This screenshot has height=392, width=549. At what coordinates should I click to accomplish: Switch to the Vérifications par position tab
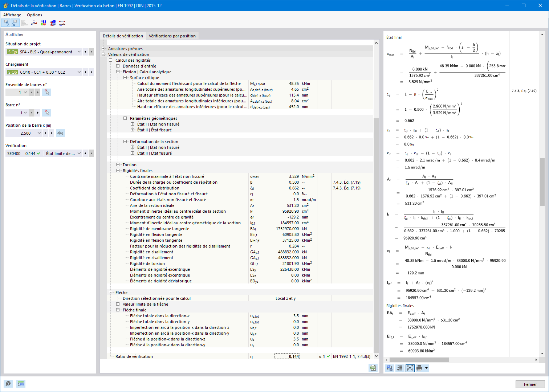pos(172,36)
